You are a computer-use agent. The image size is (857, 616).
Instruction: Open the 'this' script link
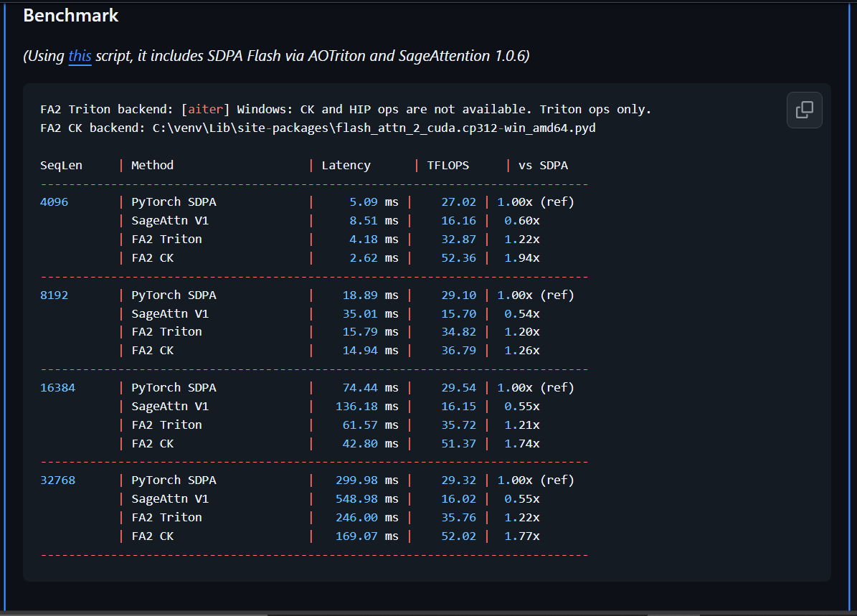point(80,56)
